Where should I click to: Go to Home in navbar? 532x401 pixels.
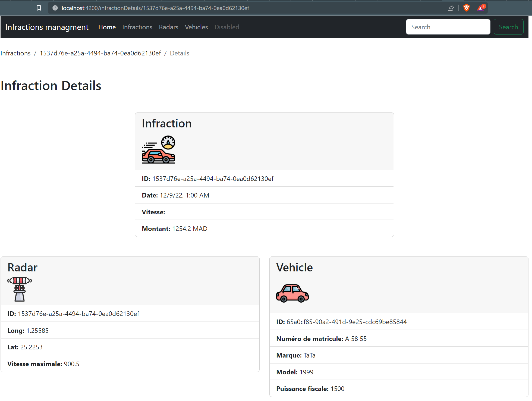pyautogui.click(x=107, y=27)
